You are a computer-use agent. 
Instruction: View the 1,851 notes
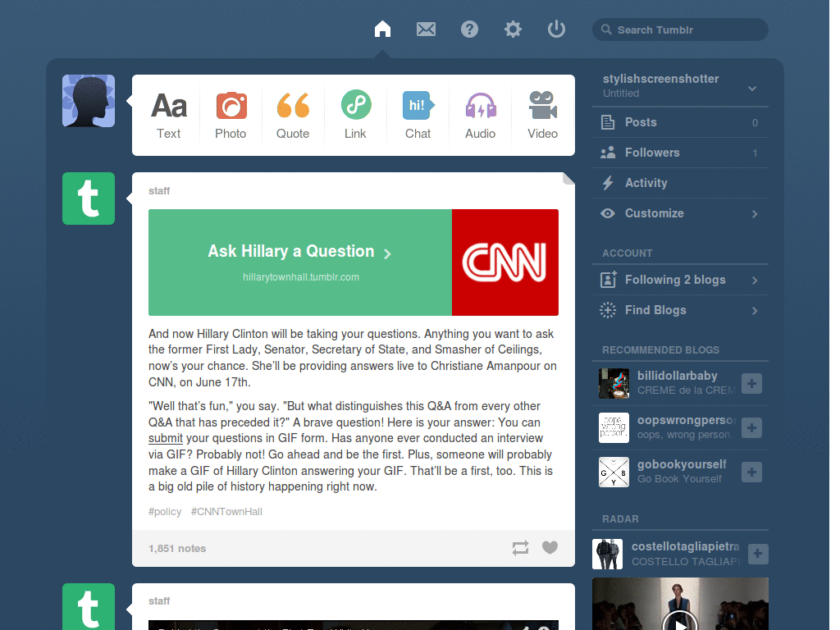point(177,548)
